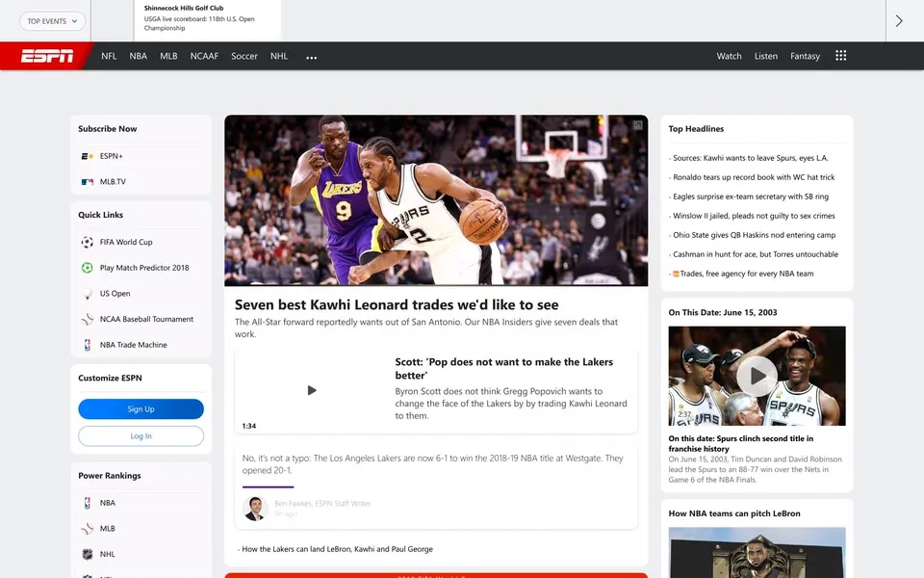The image size is (924, 578).
Task: Click Watch in the navbar
Action: point(729,56)
